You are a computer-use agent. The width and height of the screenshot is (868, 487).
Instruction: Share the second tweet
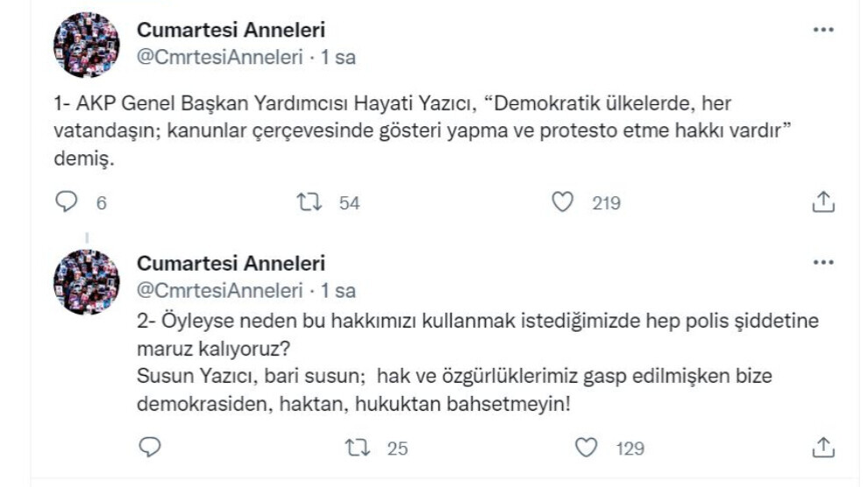(822, 448)
